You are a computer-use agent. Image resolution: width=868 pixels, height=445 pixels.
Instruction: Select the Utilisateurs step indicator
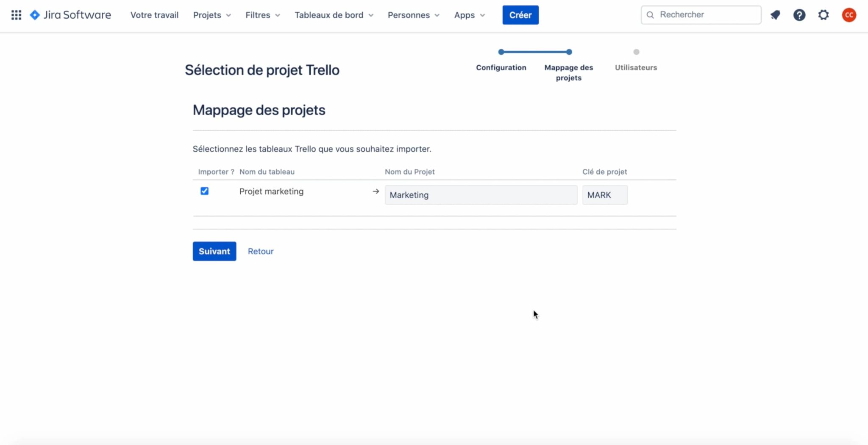pos(636,60)
